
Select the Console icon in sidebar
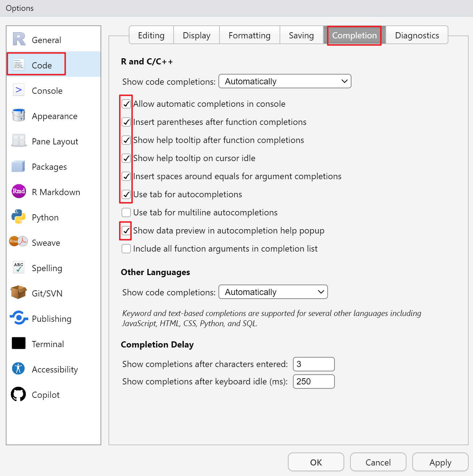click(18, 90)
